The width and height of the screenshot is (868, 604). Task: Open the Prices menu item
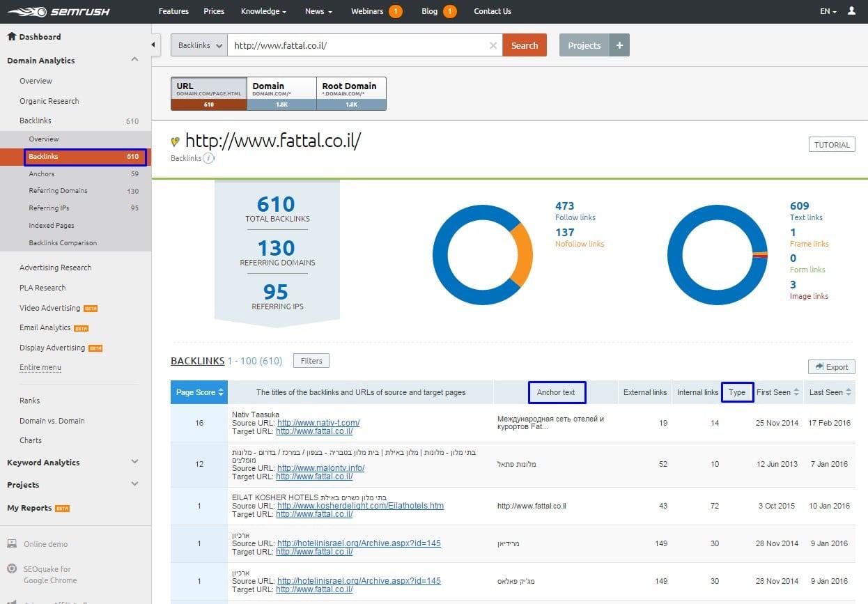pos(214,11)
